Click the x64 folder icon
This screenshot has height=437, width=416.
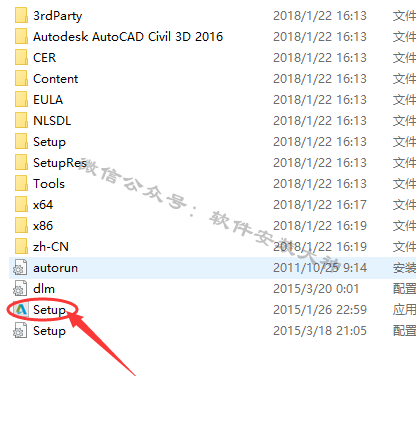[x=21, y=205]
